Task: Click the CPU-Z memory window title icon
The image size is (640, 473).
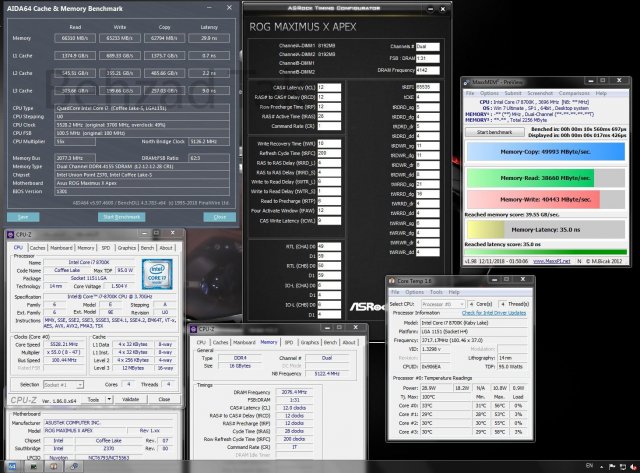Action: tap(193, 329)
